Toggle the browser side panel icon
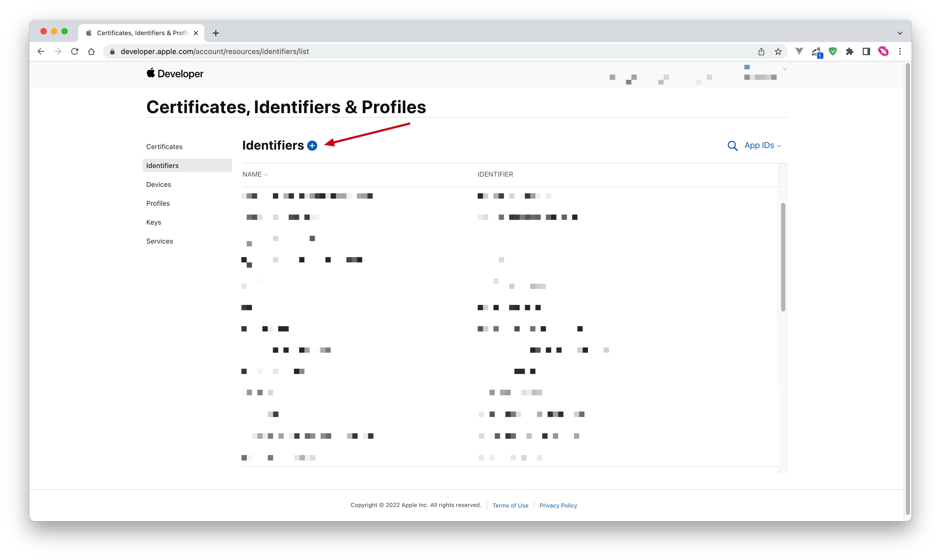 [866, 52]
